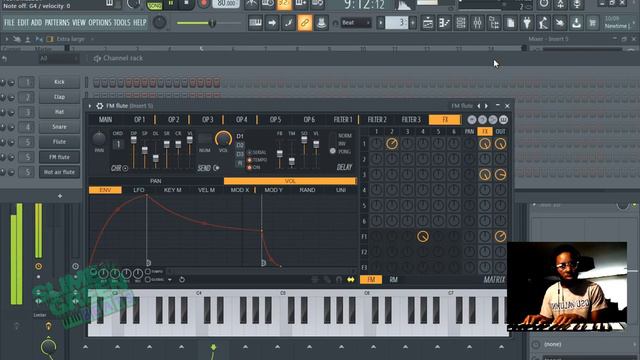Add a new channel with plus button
Image resolution: width=640 pixels, height=360 pixels.
coord(60,196)
